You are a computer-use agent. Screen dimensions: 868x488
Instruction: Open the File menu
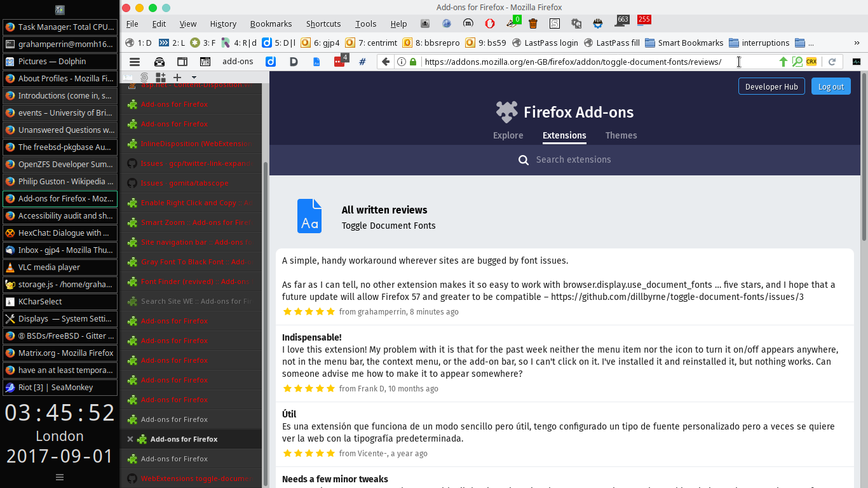tap(132, 24)
